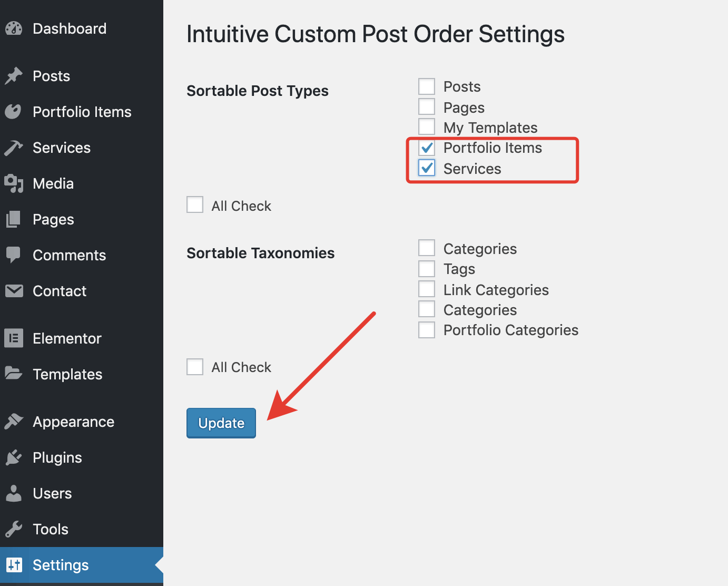Screen dimensions: 728x586
Task: Open the Templates menu item
Action: pyautogui.click(x=67, y=374)
